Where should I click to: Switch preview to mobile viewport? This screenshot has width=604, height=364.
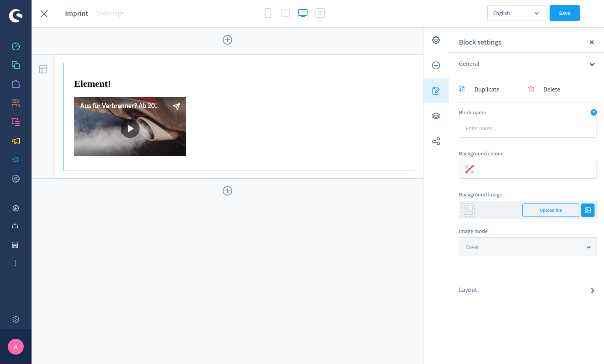pyautogui.click(x=268, y=13)
